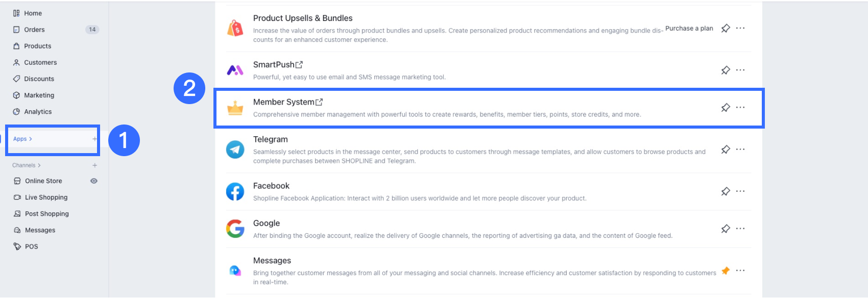Image resolution: width=868 pixels, height=298 pixels.
Task: Click the Purchase a plan link
Action: pos(689,29)
